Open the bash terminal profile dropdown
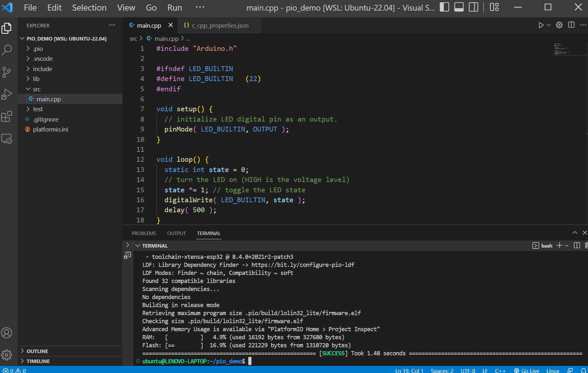588x373 pixels. 566,245
